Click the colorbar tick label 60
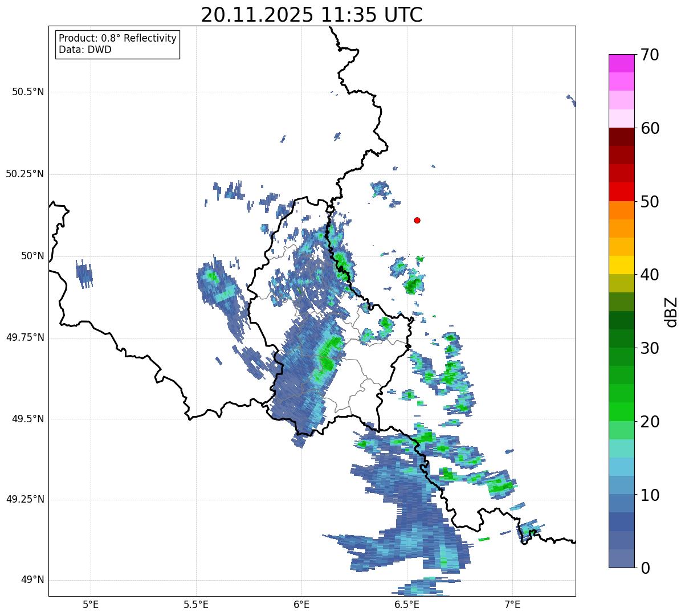Viewport: 685px width, 616px height. [x=650, y=128]
